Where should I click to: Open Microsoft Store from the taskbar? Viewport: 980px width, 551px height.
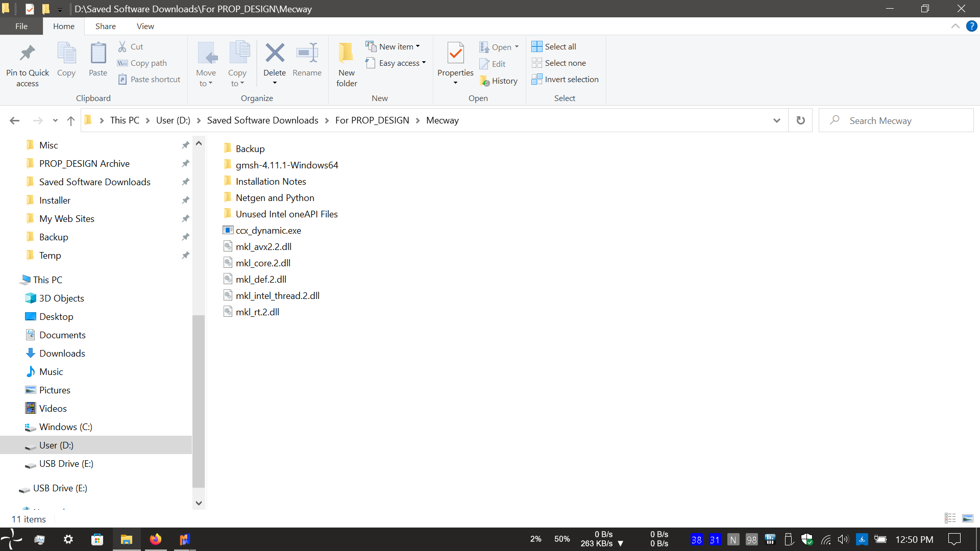(x=97, y=539)
